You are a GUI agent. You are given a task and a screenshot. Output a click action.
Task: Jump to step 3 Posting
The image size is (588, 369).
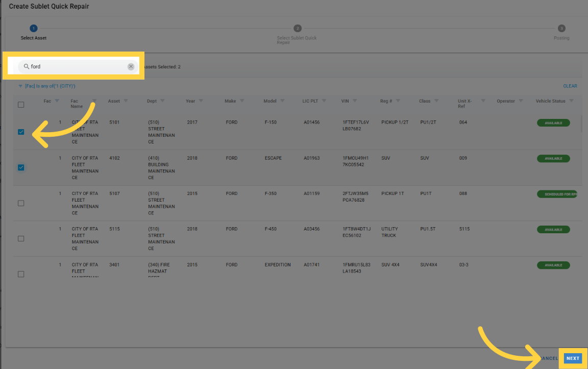click(561, 29)
